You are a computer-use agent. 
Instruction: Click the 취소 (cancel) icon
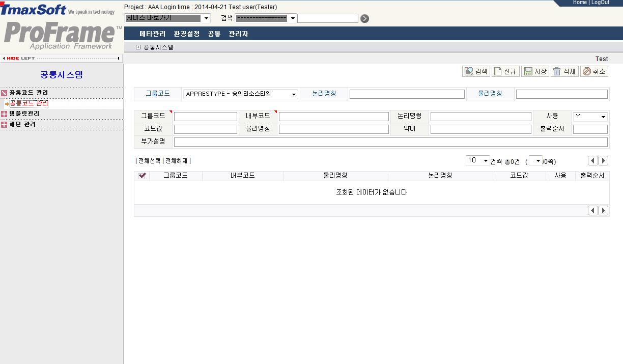pos(593,71)
